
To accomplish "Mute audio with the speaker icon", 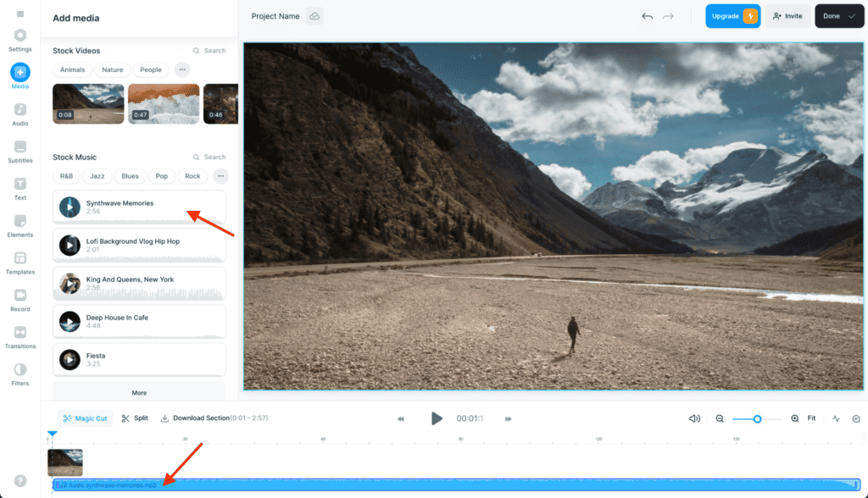I will [694, 418].
